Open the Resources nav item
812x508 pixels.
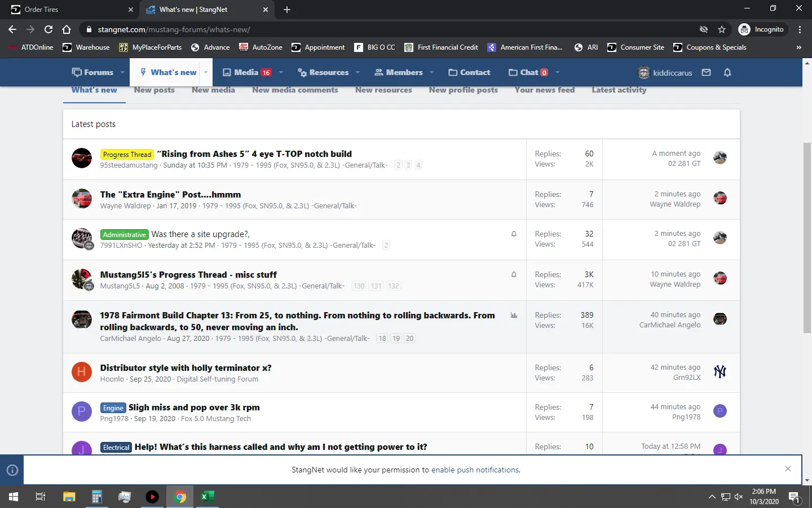click(x=323, y=72)
